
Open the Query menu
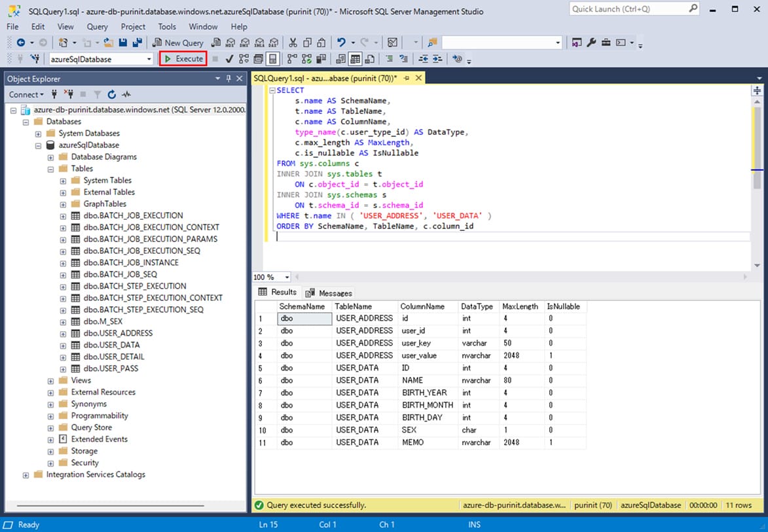tap(97, 27)
